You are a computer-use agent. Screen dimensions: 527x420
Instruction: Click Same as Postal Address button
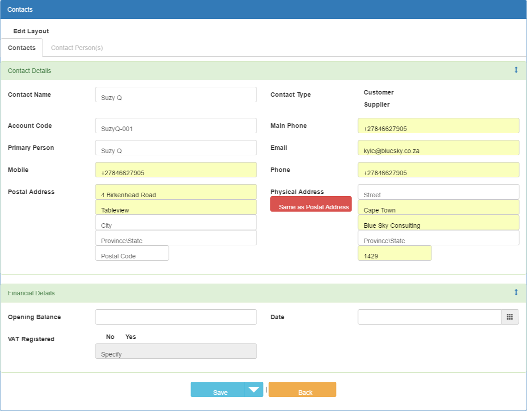click(x=311, y=204)
